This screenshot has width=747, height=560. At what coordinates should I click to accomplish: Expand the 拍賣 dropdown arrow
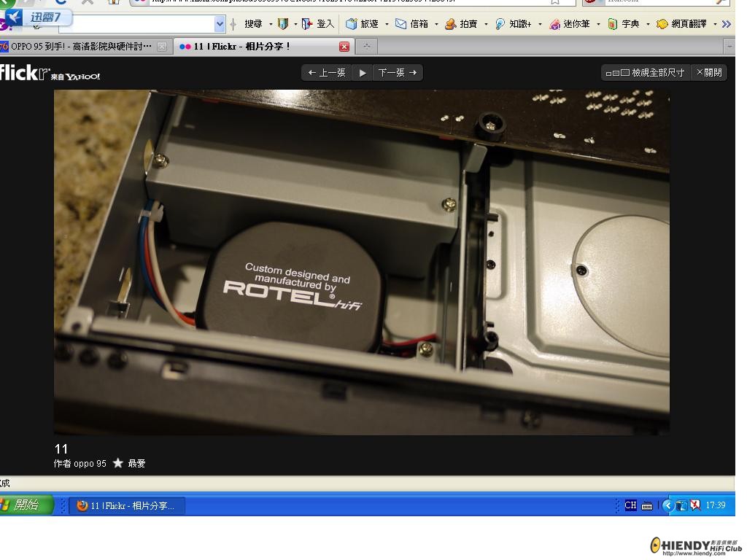(485, 24)
